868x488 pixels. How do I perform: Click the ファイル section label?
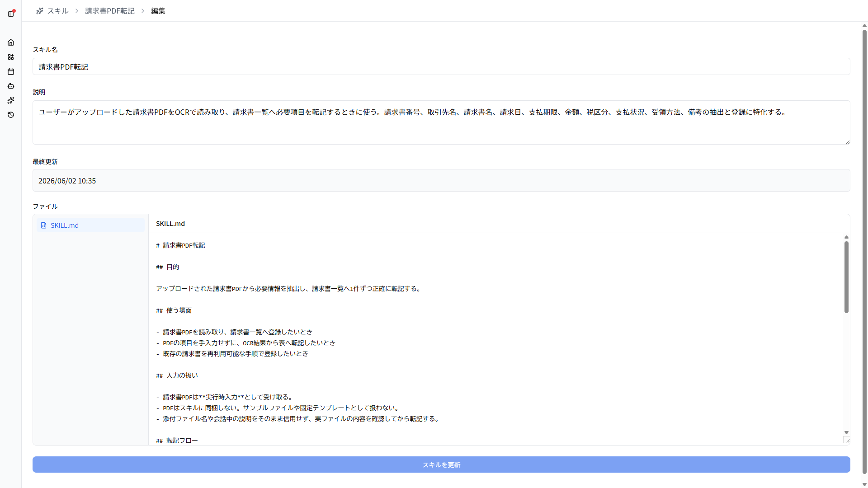(45, 206)
